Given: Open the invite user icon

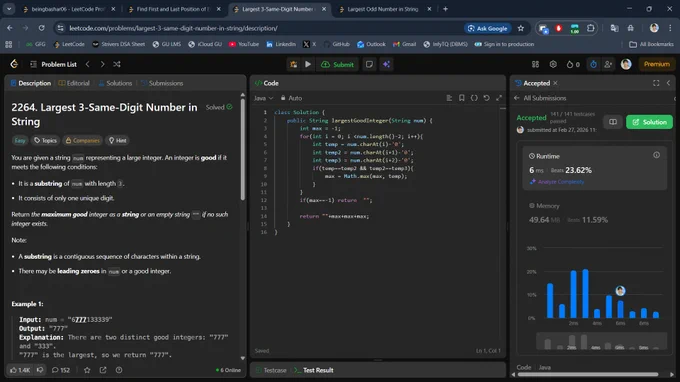Looking at the screenshot, I should tap(608, 64).
